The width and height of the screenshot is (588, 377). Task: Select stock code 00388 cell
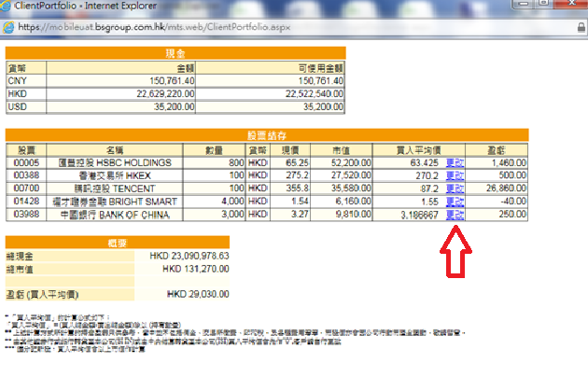26,175
